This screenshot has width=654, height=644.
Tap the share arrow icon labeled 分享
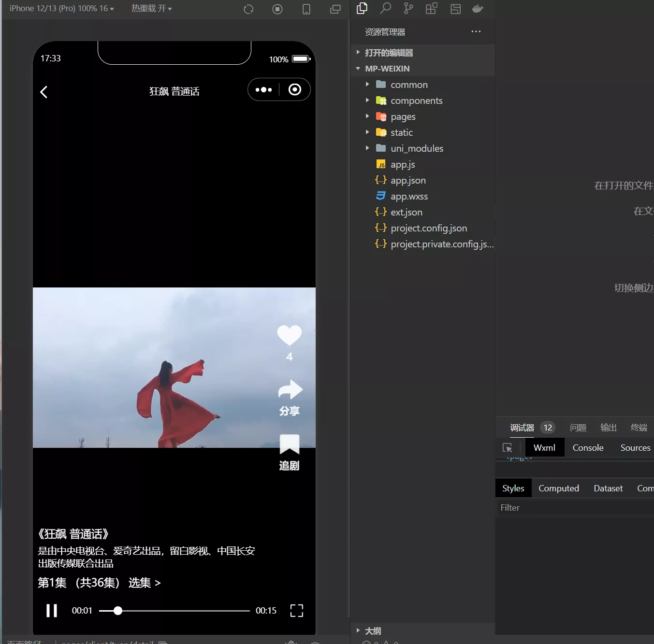(290, 390)
